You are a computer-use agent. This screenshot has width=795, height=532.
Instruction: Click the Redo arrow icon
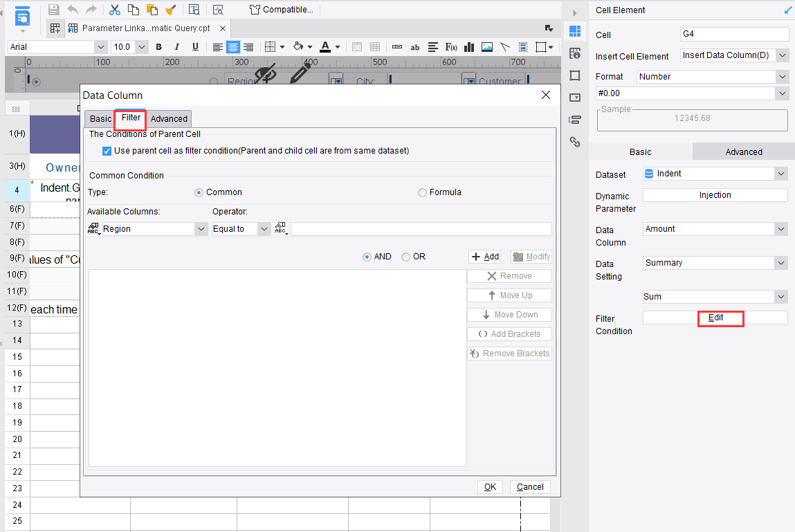point(91,9)
